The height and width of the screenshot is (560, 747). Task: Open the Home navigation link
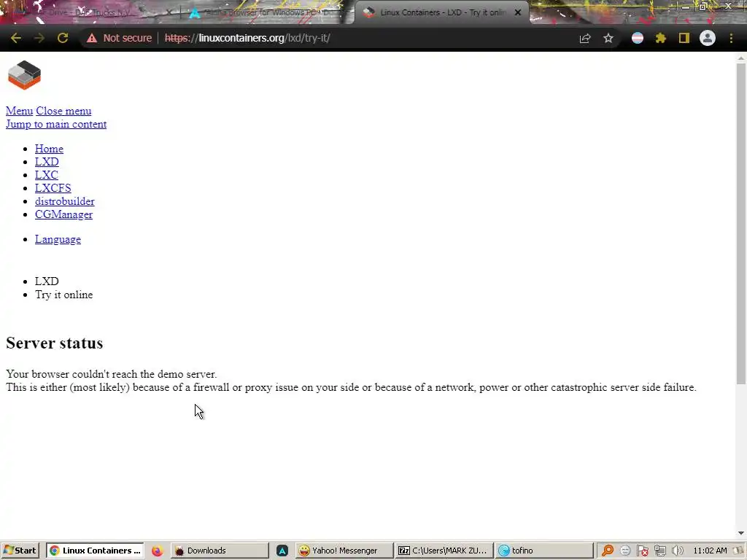point(49,149)
